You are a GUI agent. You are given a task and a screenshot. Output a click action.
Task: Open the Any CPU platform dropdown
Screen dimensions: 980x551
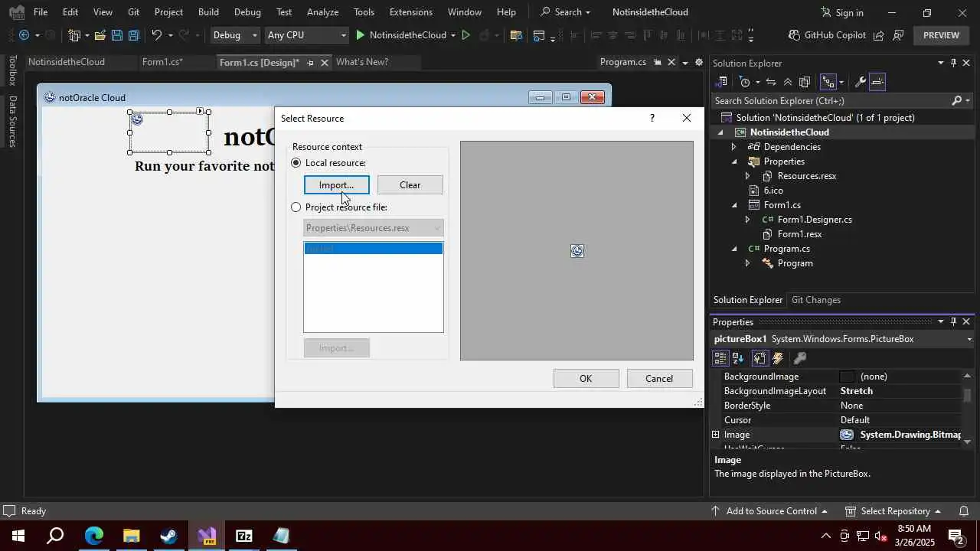(307, 35)
